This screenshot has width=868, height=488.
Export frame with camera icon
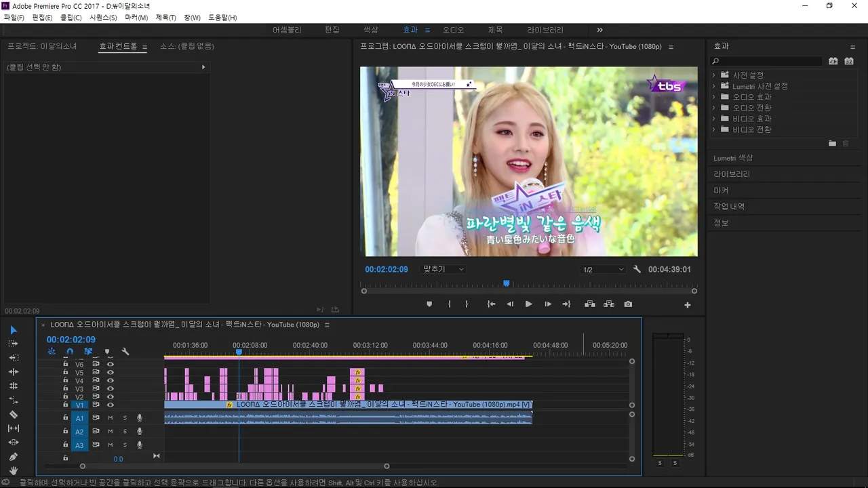click(x=628, y=304)
